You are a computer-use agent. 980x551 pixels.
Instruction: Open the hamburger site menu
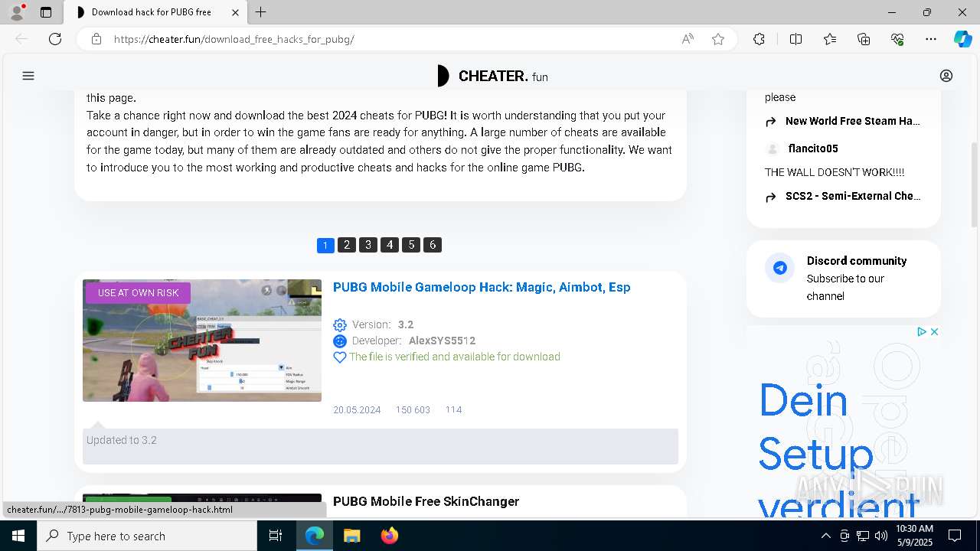point(28,76)
